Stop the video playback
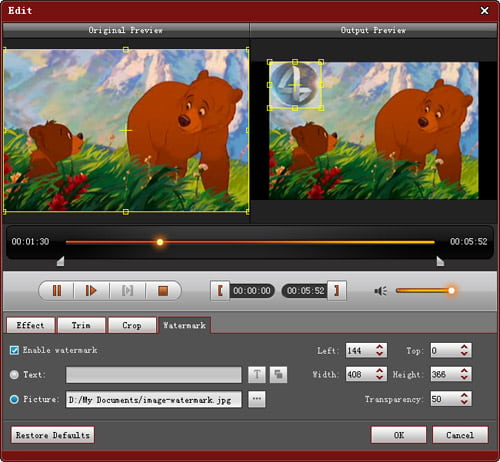The width and height of the screenshot is (500, 462). tap(163, 291)
